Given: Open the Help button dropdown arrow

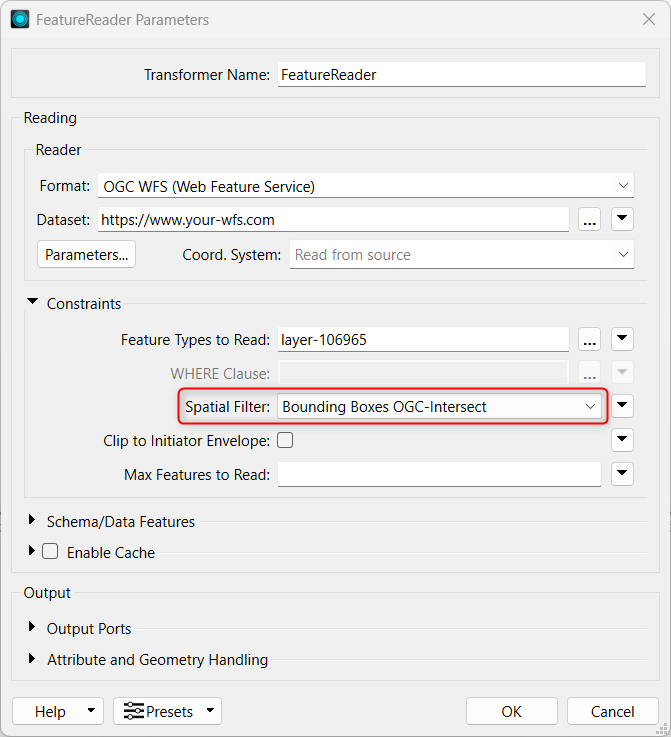Looking at the screenshot, I should (x=92, y=711).
